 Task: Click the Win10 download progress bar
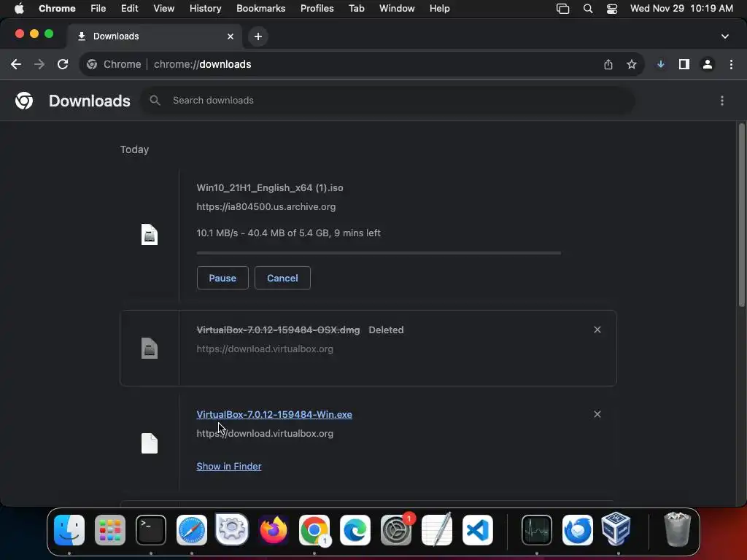pyautogui.click(x=379, y=253)
